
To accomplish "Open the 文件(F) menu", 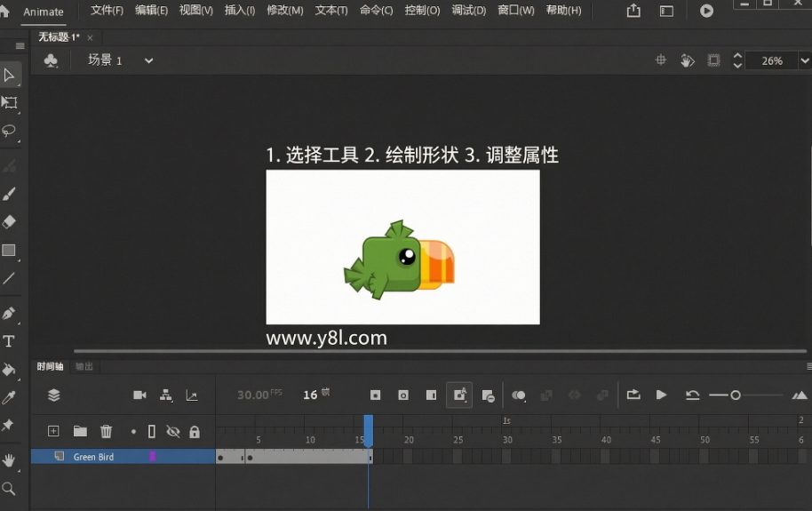I will 107,11.
